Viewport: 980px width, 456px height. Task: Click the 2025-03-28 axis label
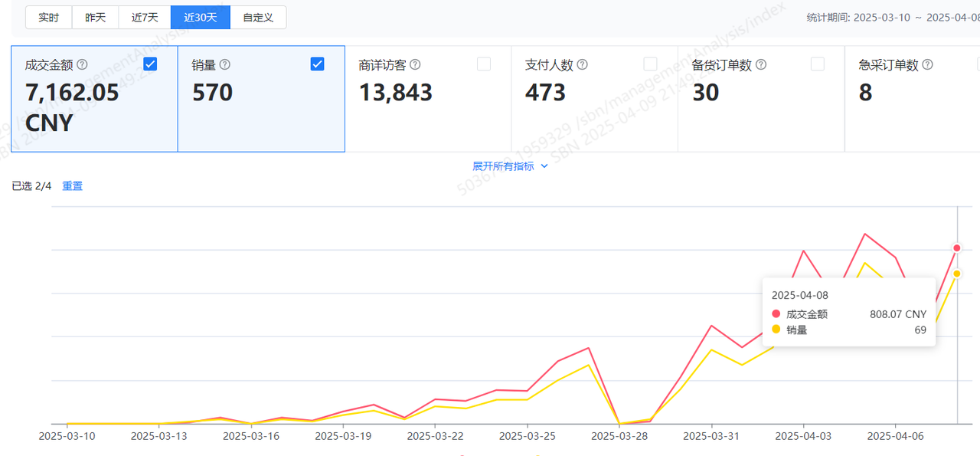[619, 436]
